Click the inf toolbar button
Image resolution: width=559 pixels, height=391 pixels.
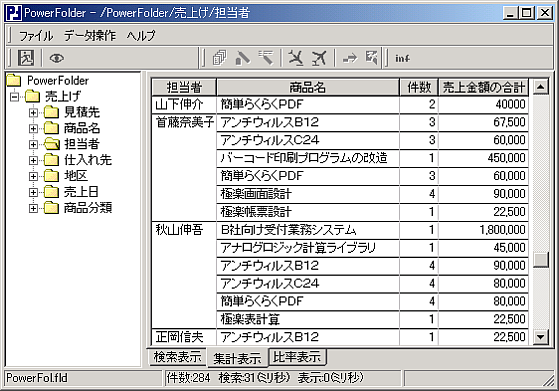tap(402, 58)
